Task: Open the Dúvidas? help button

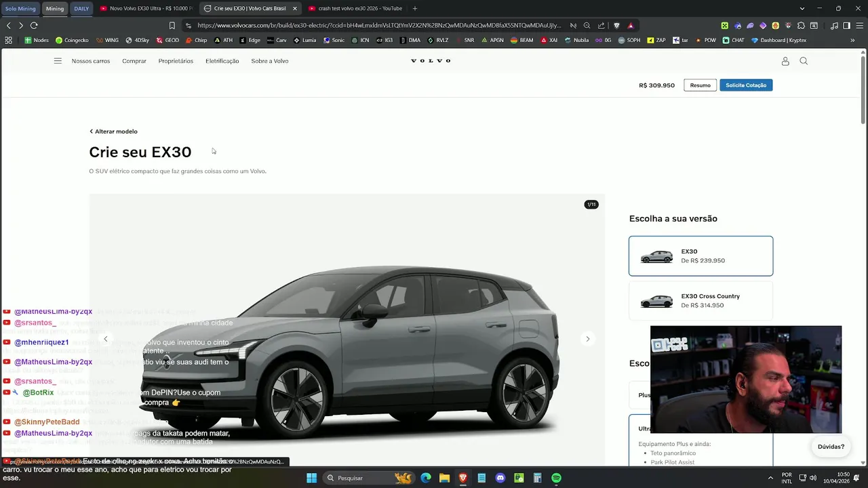Action: coord(831,447)
